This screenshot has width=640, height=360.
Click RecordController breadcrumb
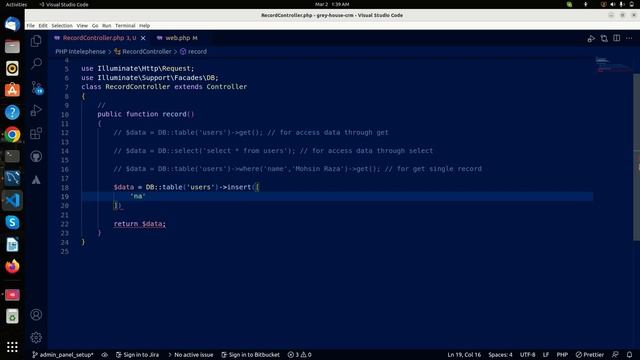[143, 51]
